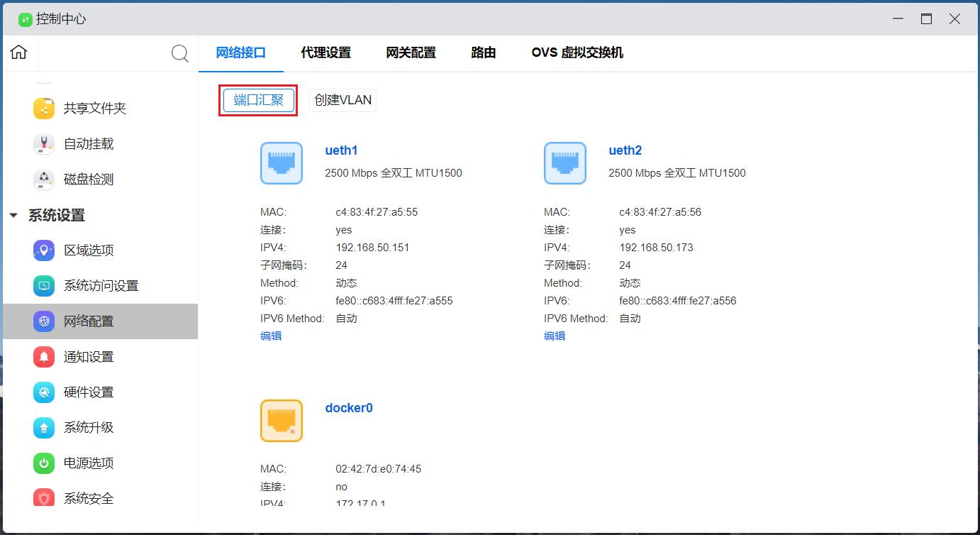The image size is (980, 535).
Task: Click the docker0 disconnected port icon
Action: tap(282, 421)
